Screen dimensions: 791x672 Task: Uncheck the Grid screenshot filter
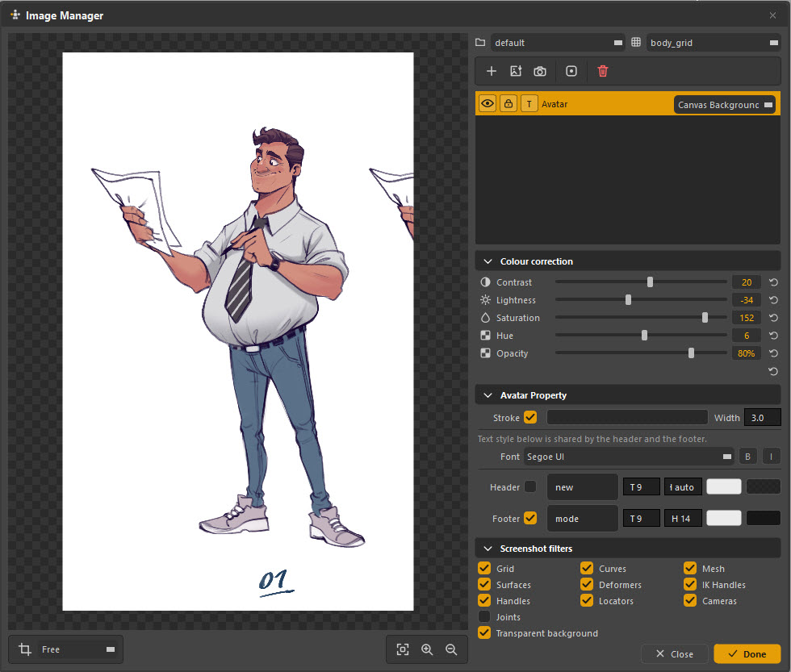coord(484,568)
